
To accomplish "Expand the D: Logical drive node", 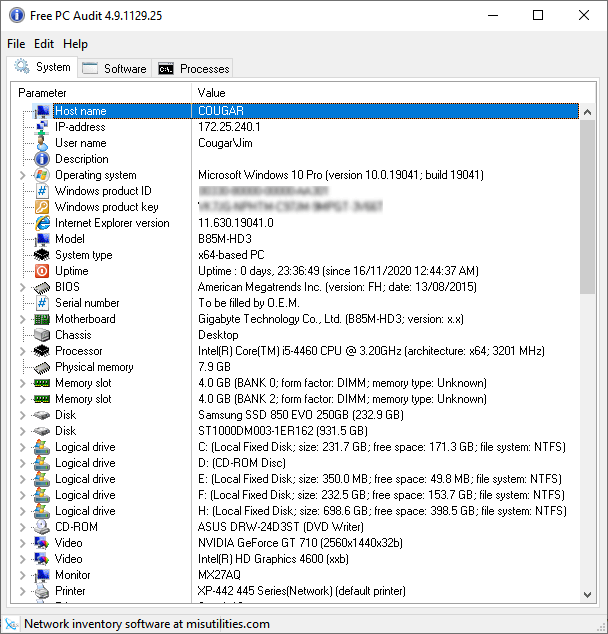I will coord(23,463).
